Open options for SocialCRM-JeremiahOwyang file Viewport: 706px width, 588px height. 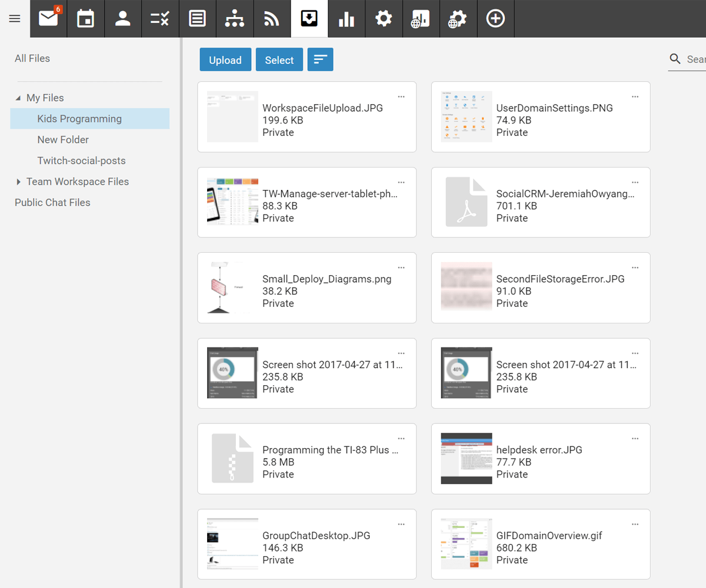coord(635,182)
